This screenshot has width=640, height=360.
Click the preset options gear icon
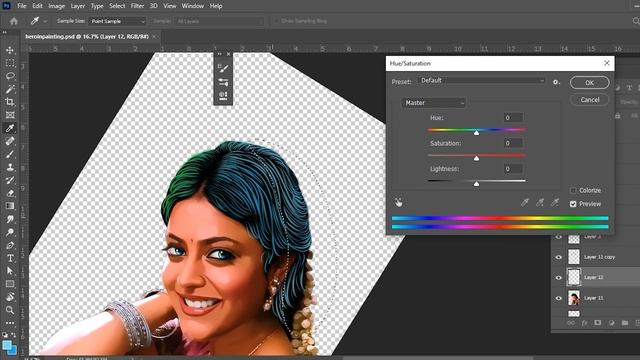click(556, 82)
